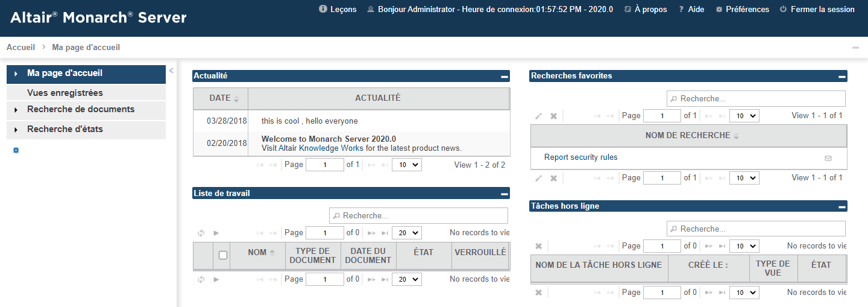The width and height of the screenshot is (868, 307).
Task: Open the rows-per-page dropdown above the Liste de travail table
Action: pyautogui.click(x=407, y=233)
